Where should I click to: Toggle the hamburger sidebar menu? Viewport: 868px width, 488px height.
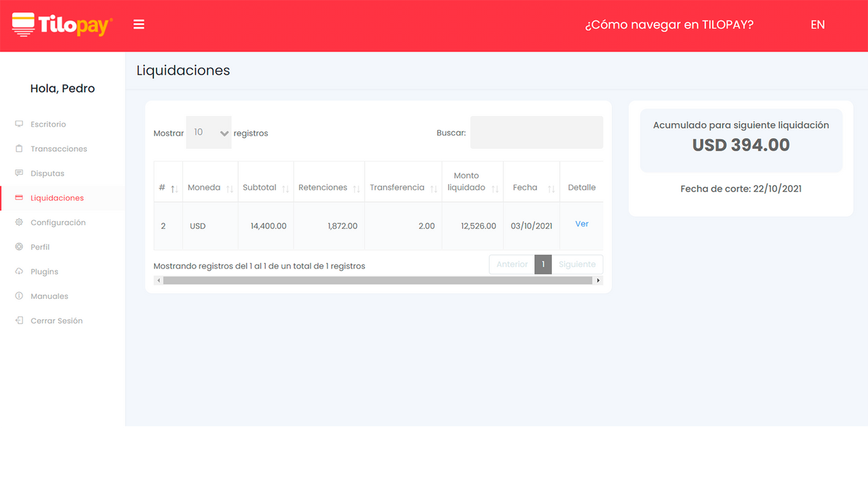click(x=139, y=24)
